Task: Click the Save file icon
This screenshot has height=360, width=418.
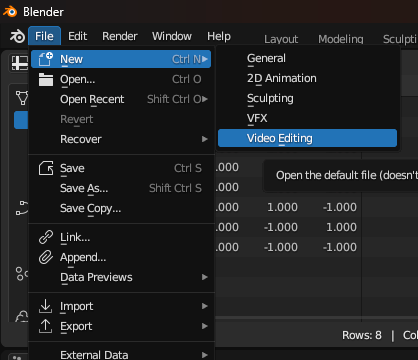Action: (x=46, y=168)
